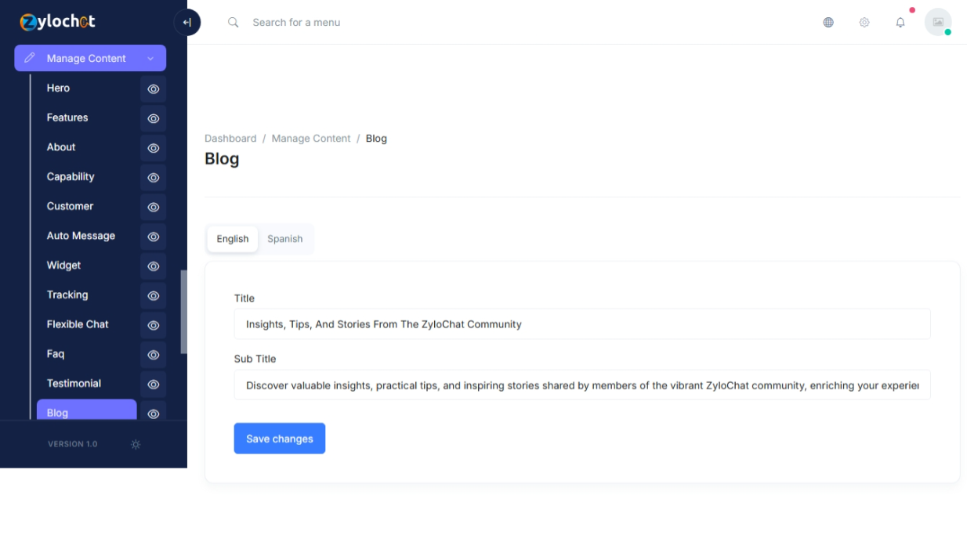Click the Search for a menu field

pyautogui.click(x=296, y=23)
